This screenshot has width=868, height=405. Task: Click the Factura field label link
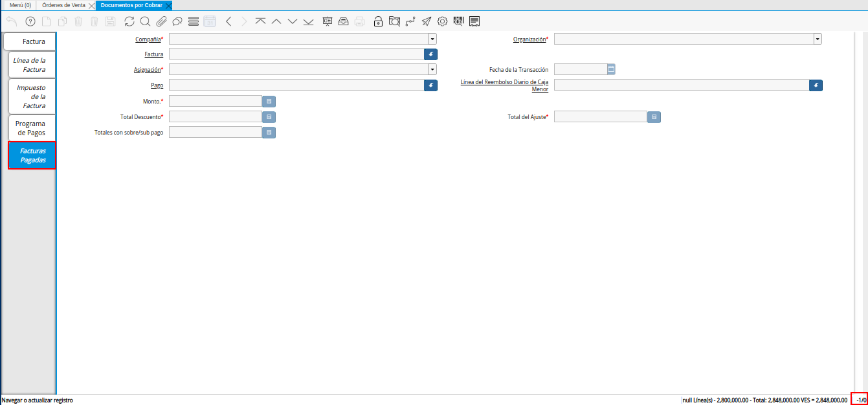[x=153, y=54]
